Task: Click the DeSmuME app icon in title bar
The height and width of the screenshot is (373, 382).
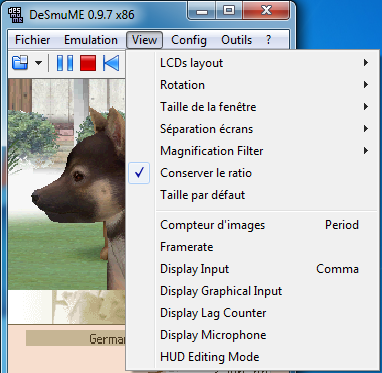Action: click(15, 14)
